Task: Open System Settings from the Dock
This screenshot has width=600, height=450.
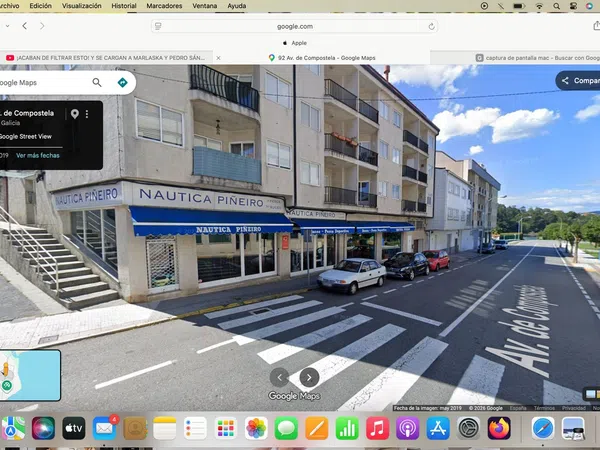Action: coord(469,428)
